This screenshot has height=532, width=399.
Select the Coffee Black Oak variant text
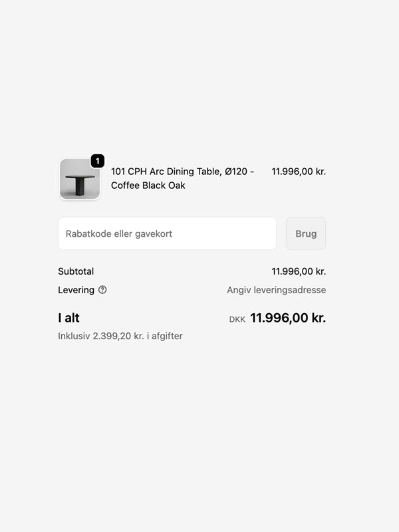coord(148,186)
